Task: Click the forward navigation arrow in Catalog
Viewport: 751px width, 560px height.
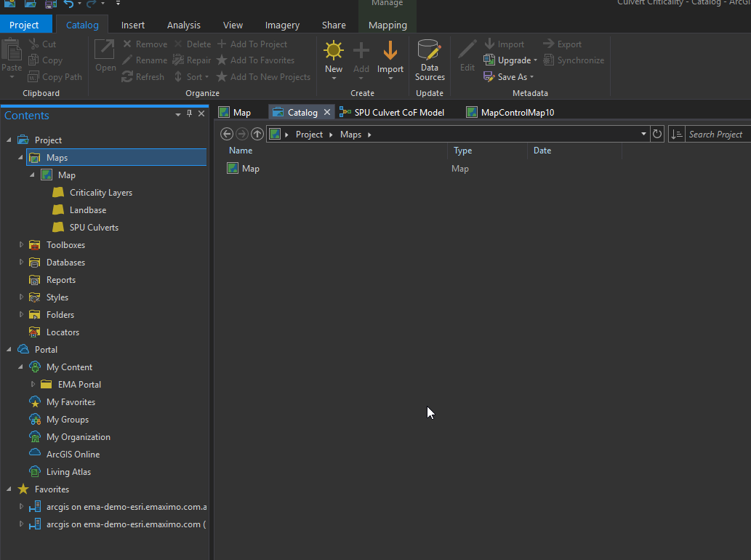Action: tap(242, 134)
